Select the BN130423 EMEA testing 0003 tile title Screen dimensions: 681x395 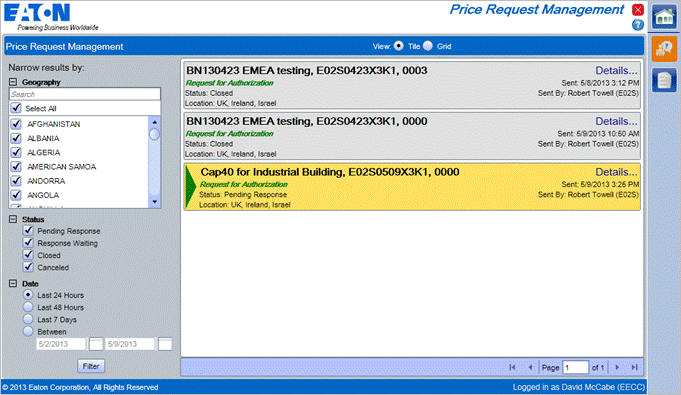(307, 70)
